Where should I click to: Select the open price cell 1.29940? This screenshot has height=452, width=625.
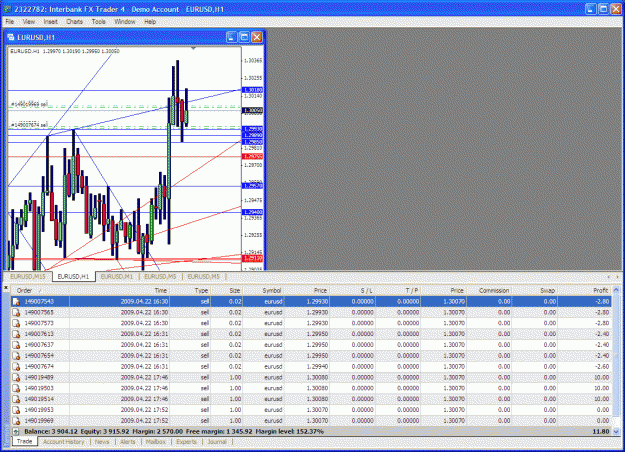click(x=317, y=366)
